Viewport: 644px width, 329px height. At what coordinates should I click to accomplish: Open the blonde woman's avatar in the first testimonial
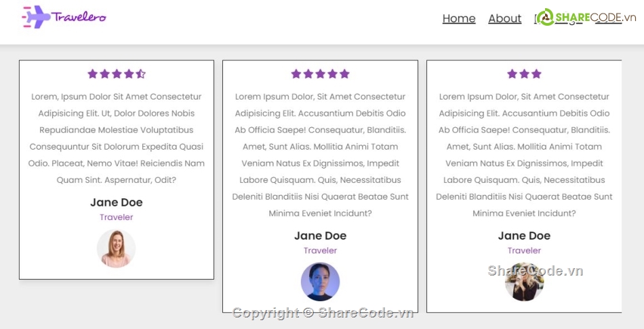tap(117, 248)
